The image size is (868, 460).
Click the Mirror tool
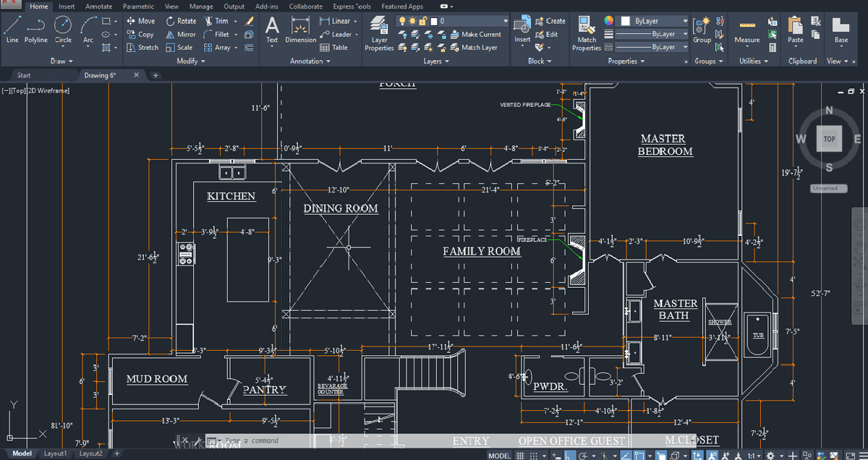(181, 34)
